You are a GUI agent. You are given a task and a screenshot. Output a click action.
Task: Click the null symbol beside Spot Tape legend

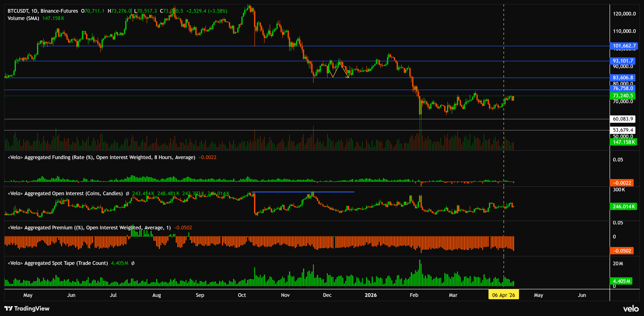click(x=133, y=263)
